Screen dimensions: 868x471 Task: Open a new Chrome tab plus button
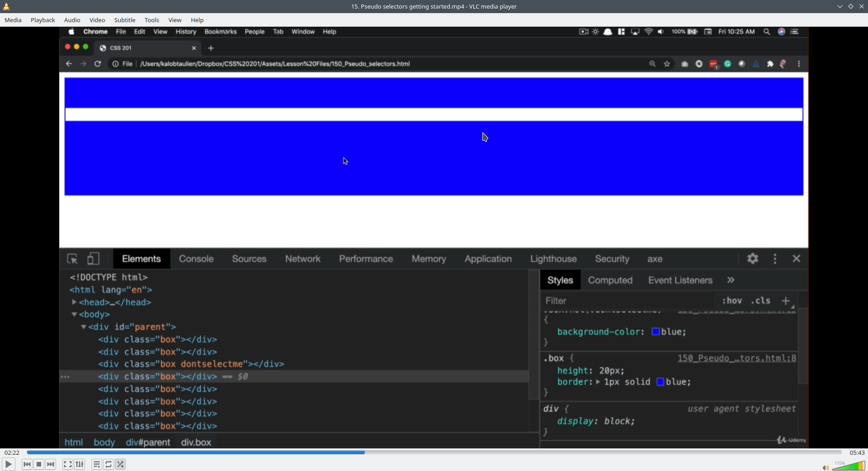pyautogui.click(x=211, y=48)
